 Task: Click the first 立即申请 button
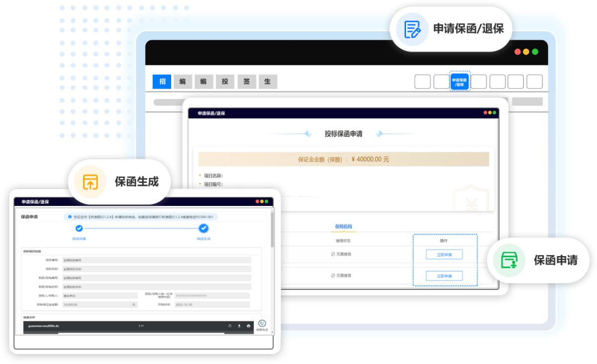click(x=443, y=254)
